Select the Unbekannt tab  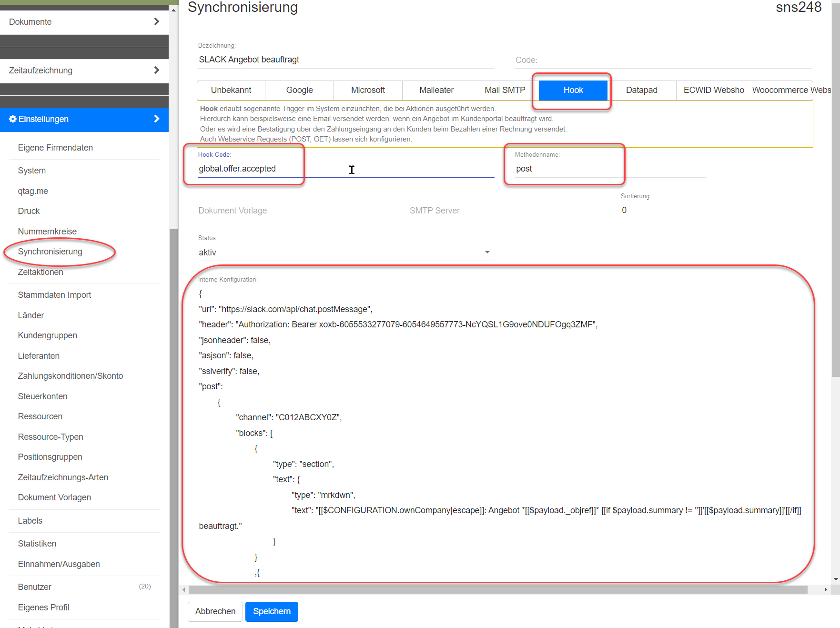point(231,90)
